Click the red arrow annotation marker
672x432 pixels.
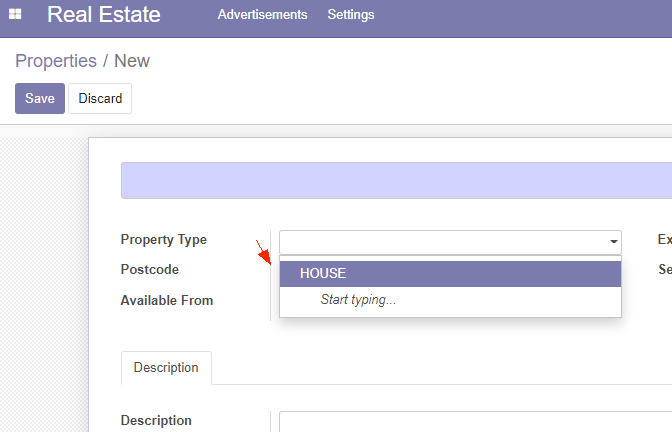(264, 253)
